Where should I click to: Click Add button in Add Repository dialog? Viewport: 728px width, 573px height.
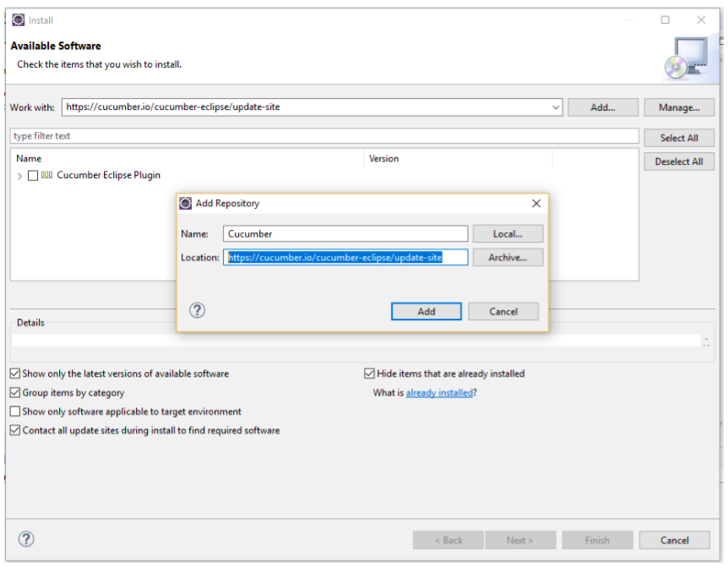pyautogui.click(x=426, y=311)
